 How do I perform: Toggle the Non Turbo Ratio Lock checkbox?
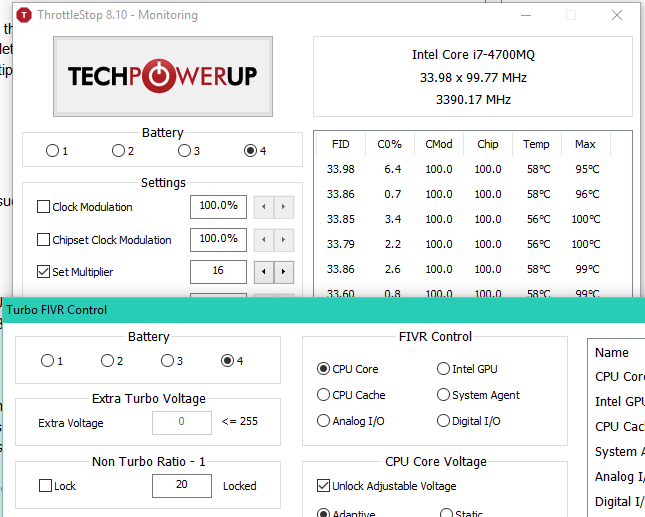(x=45, y=486)
